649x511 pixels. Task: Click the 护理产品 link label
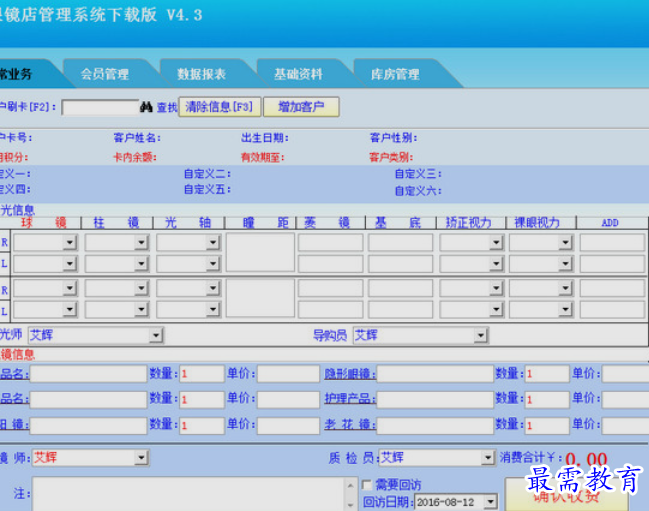pyautogui.click(x=350, y=398)
